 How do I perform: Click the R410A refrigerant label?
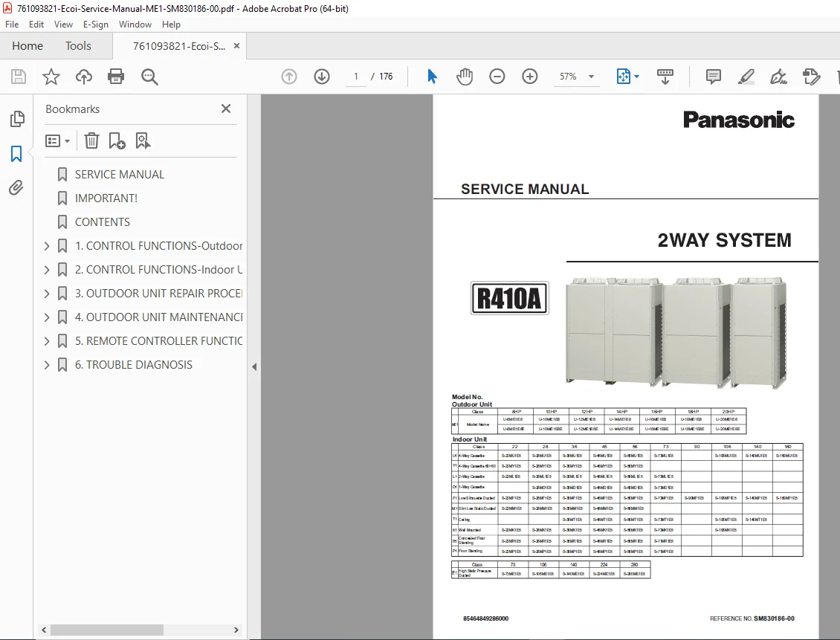[509, 298]
